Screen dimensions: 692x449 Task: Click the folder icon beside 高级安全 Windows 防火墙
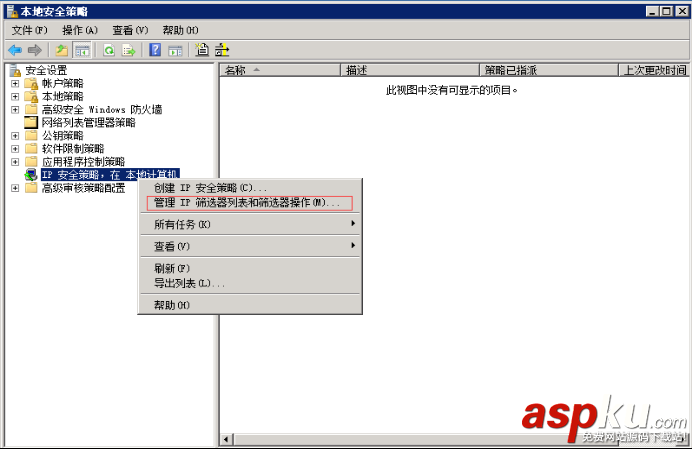(x=31, y=109)
